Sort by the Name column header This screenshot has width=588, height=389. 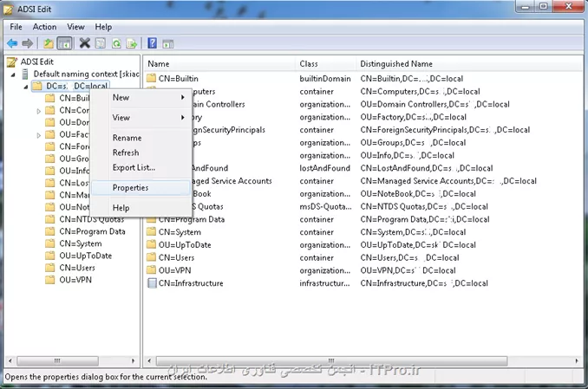click(x=219, y=64)
